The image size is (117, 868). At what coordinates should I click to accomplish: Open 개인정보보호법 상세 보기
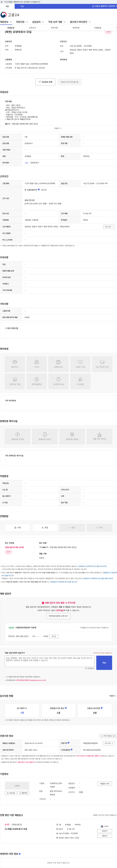tap(58, 616)
